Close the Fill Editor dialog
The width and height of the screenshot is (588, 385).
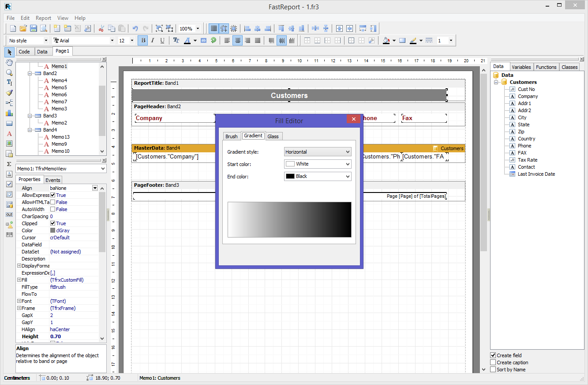[353, 119]
